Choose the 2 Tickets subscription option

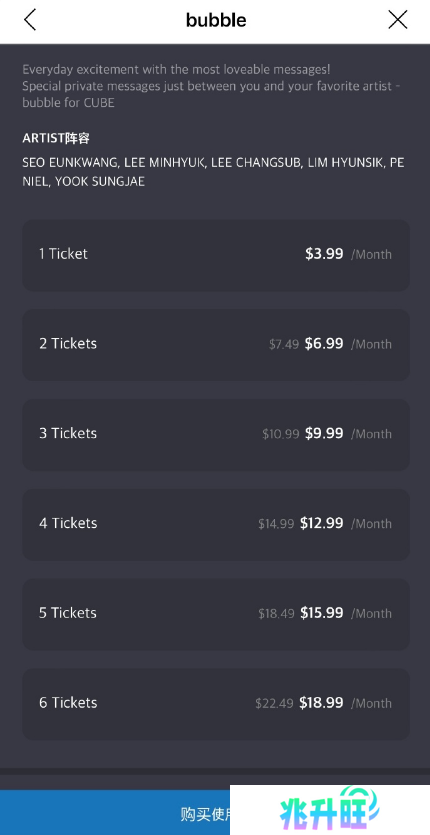(x=216, y=345)
